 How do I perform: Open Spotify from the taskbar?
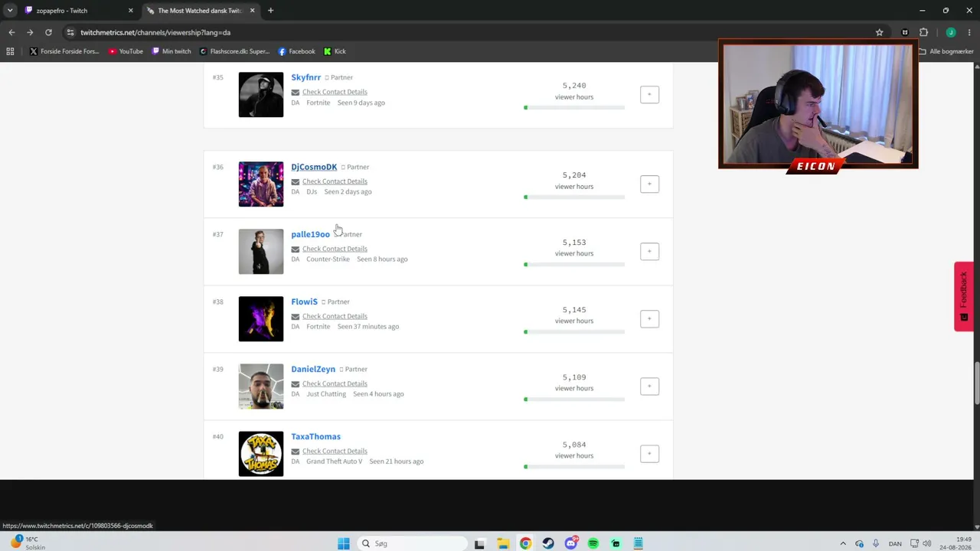(593, 543)
